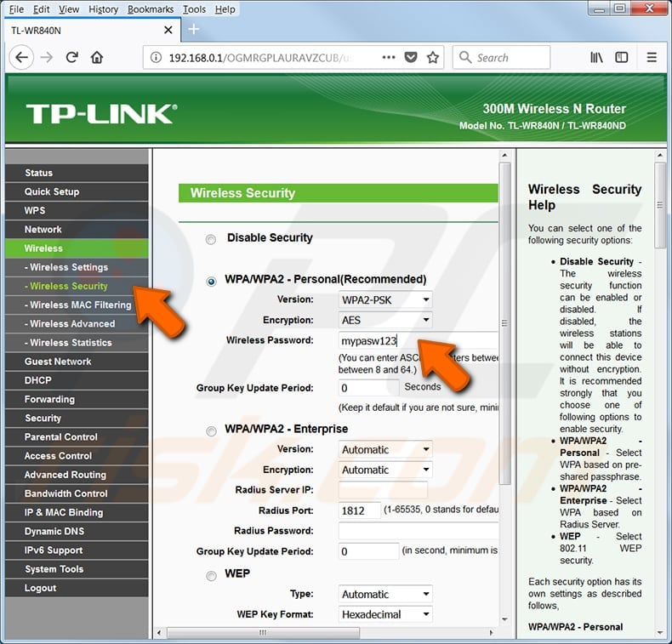
Task: Open the Bookmarks menu
Action: [151, 9]
